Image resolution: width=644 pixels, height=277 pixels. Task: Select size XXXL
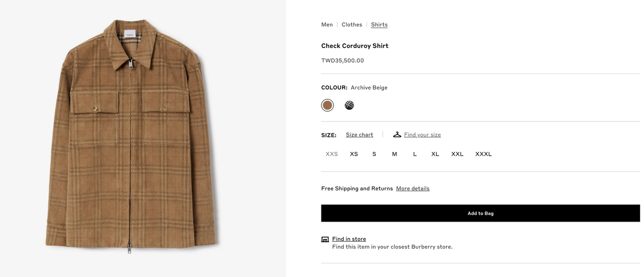pos(484,154)
